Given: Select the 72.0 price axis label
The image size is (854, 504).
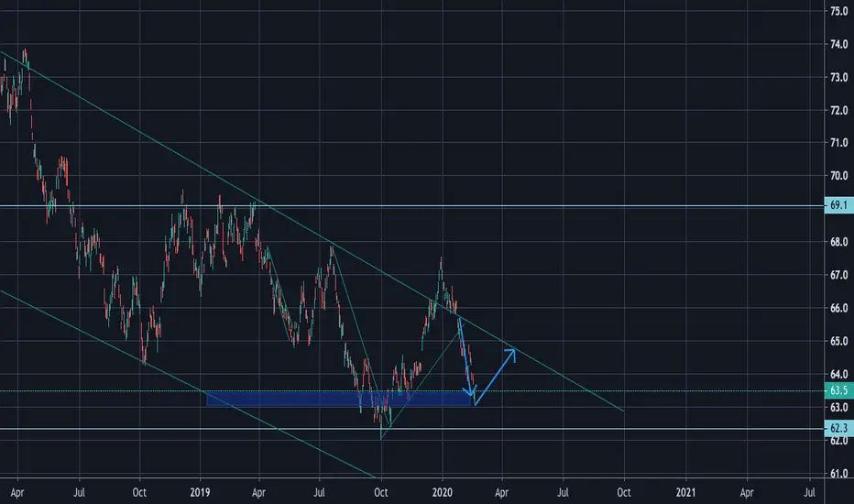Looking at the screenshot, I should pyautogui.click(x=838, y=110).
